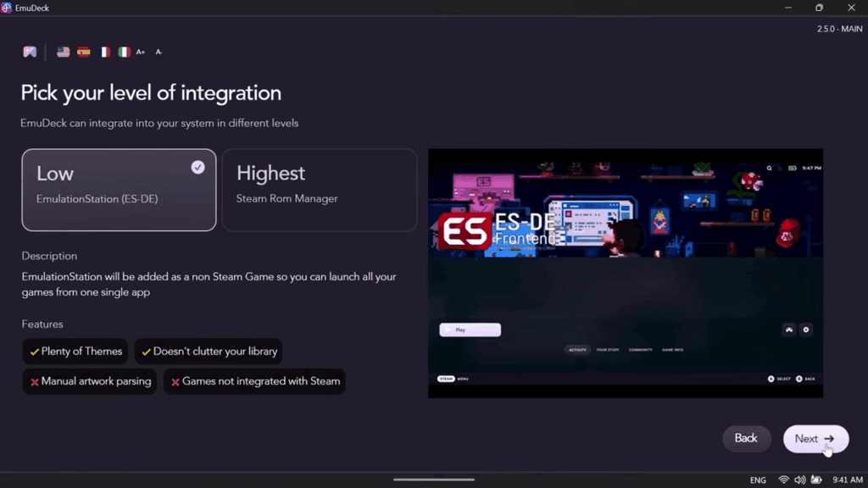Decrease font size with the A- icon
Screen dimensions: 868x488
pos(159,52)
